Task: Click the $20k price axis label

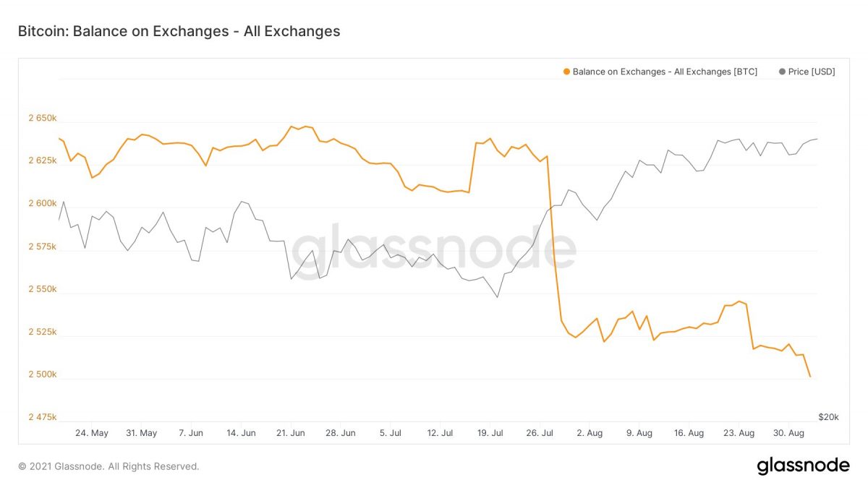Action: coord(828,417)
